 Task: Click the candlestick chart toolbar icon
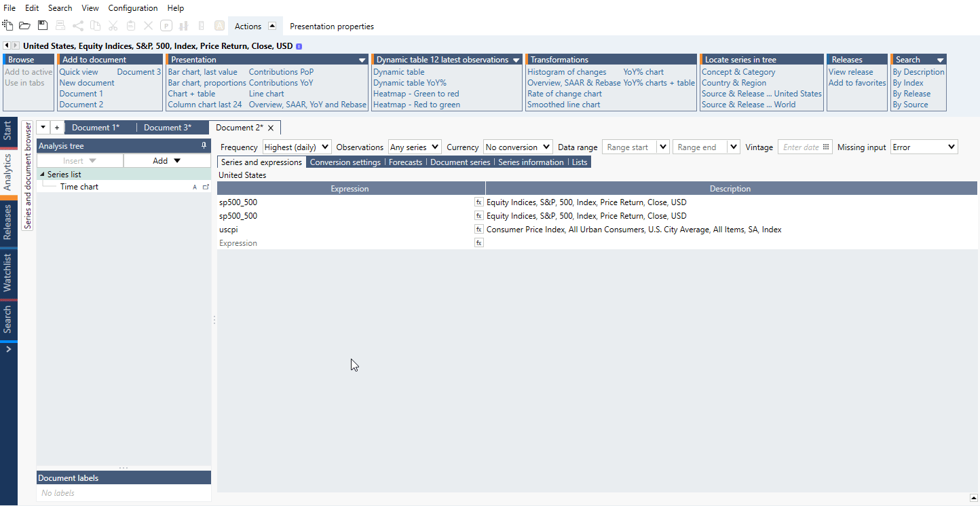click(x=184, y=26)
